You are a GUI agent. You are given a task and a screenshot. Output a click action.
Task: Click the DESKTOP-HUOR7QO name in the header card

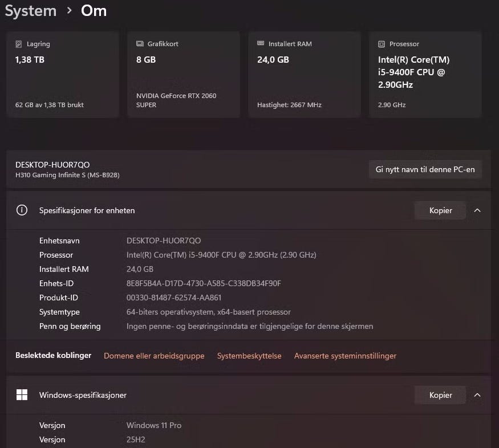click(x=52, y=165)
